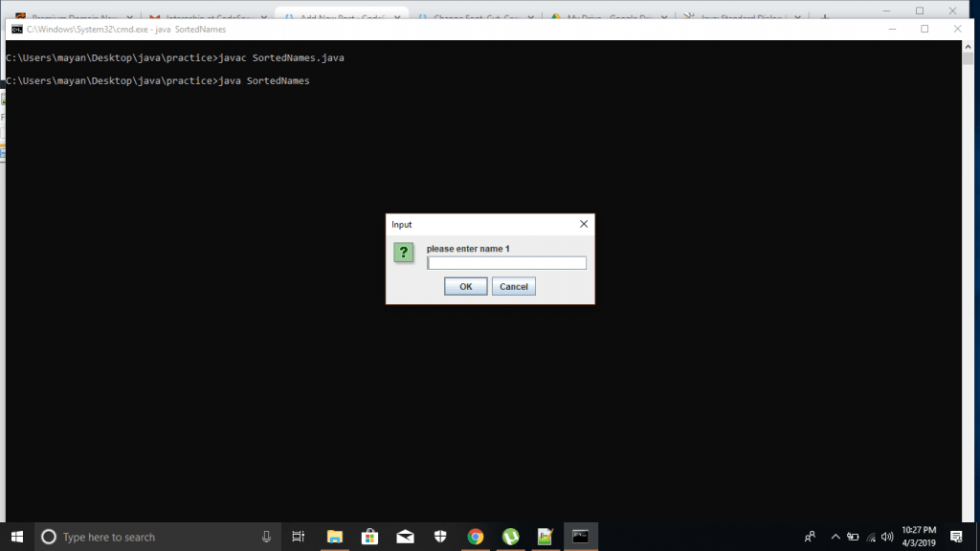This screenshot has width=980, height=551.
Task: Click the question mark icon in the Input dialog
Action: coord(403,253)
